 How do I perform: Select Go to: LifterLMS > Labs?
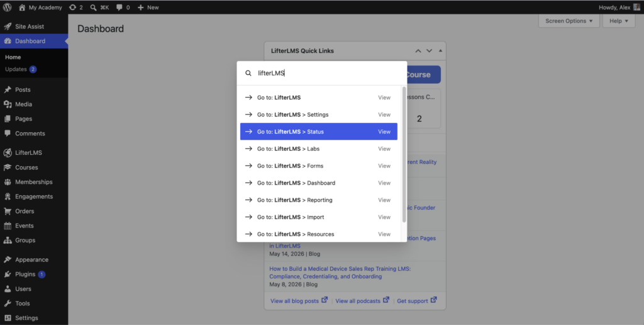tap(319, 149)
